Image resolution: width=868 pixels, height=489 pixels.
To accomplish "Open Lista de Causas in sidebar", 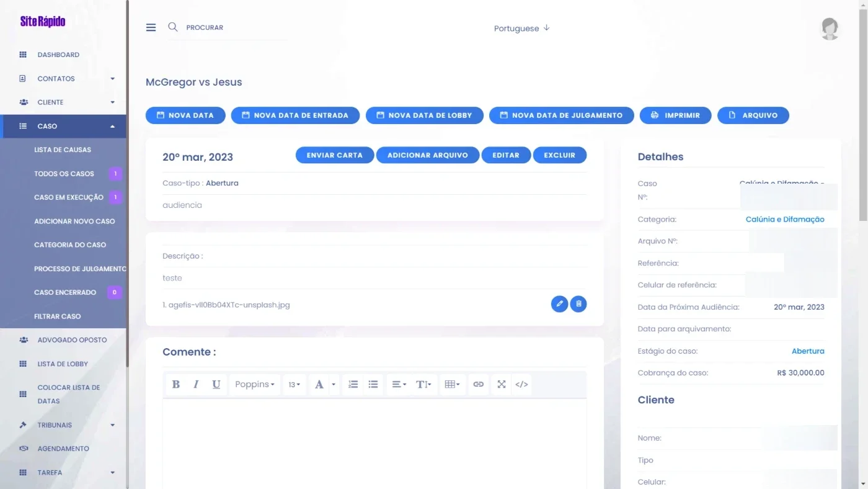I will [x=63, y=150].
